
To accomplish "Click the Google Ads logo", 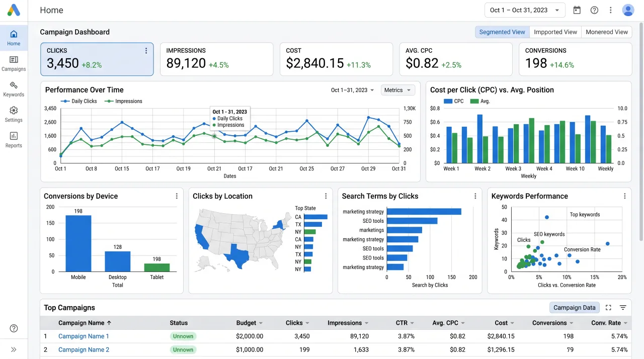I will pos(14,10).
